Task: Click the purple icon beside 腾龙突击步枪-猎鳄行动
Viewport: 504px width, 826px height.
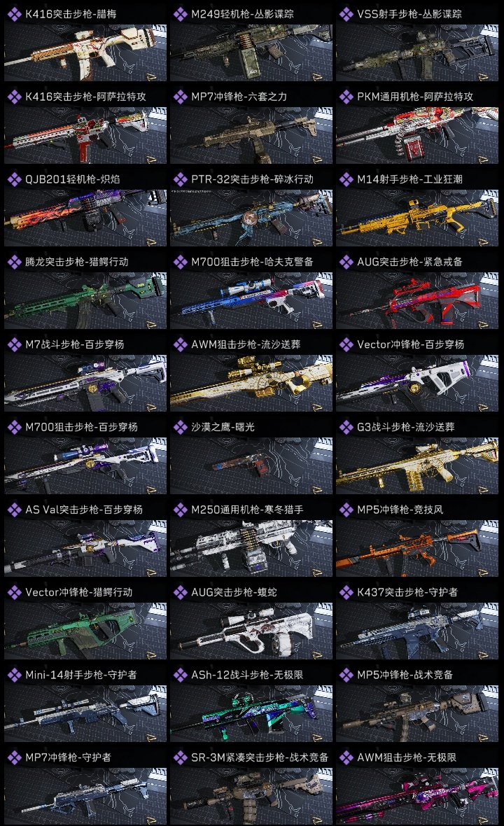Action: pyautogui.click(x=14, y=262)
